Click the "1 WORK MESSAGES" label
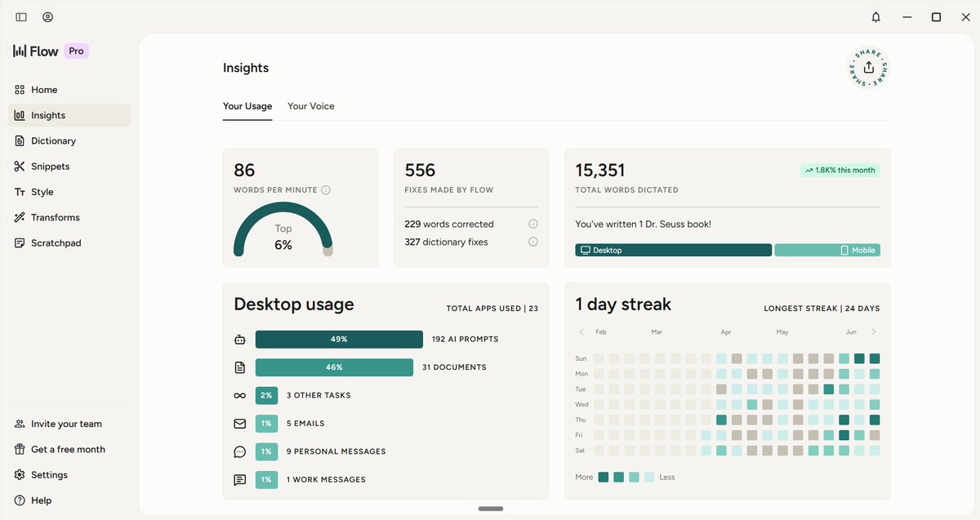980x520 pixels. (326, 480)
